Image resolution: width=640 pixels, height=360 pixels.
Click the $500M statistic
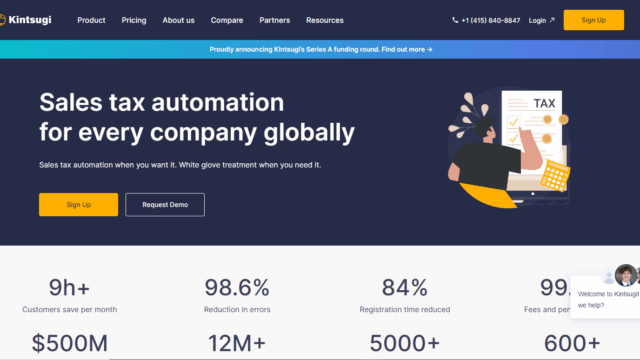pos(69,343)
